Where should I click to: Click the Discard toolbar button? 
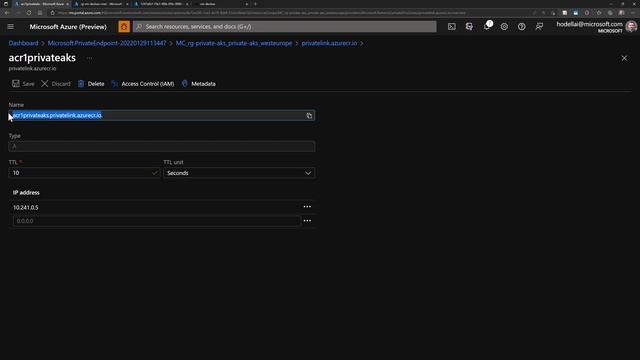(x=56, y=84)
